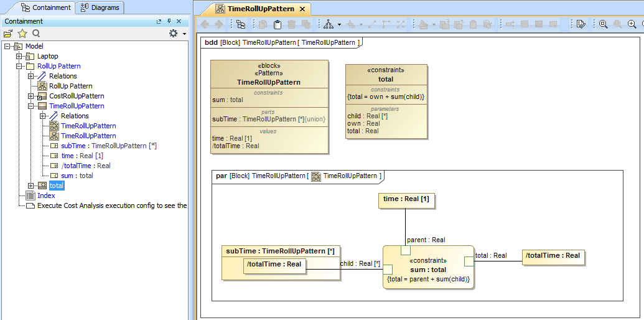Image resolution: width=644 pixels, height=320 pixels.
Task: Click the open folder icon in Containment toolbar
Action: (8, 34)
